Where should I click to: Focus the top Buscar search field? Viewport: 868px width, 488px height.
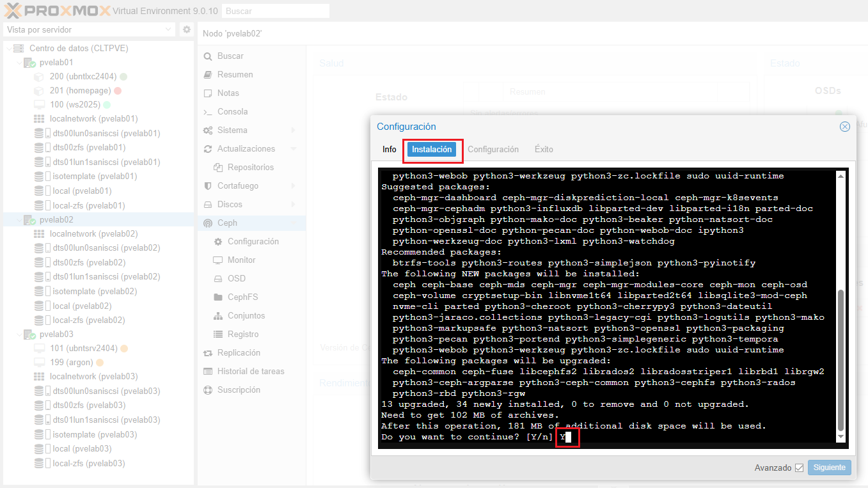tap(275, 11)
